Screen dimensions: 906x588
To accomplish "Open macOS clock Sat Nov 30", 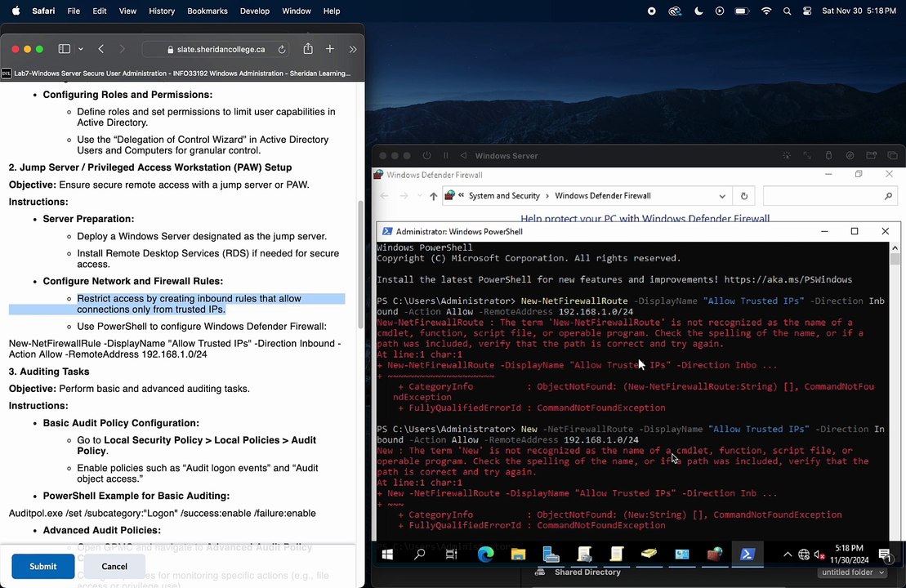I will tap(859, 11).
